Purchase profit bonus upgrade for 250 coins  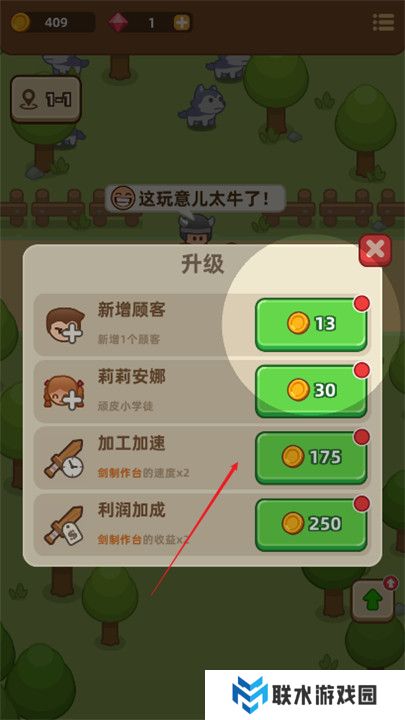311,524
